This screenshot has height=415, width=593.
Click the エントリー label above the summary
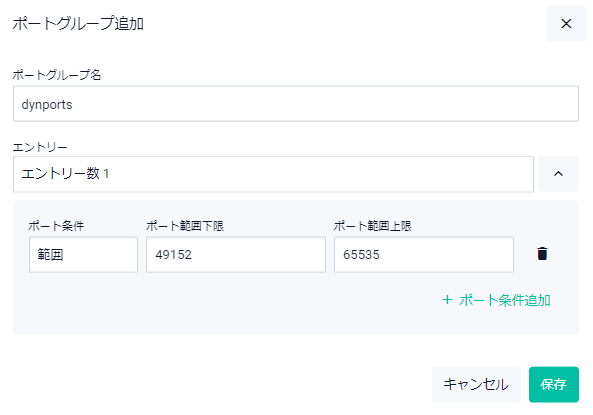40,147
